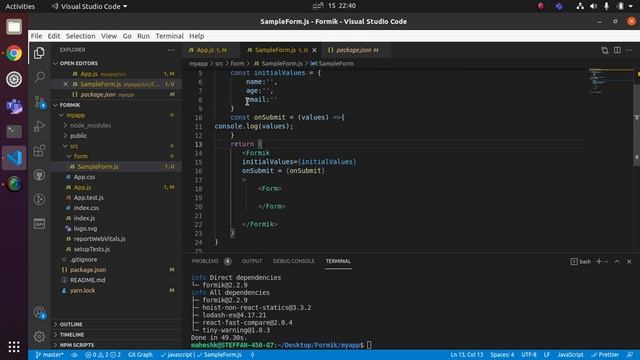This screenshot has height=360, width=640.
Task: Open the Run and Debug view
Action: pyautogui.click(x=39, y=126)
